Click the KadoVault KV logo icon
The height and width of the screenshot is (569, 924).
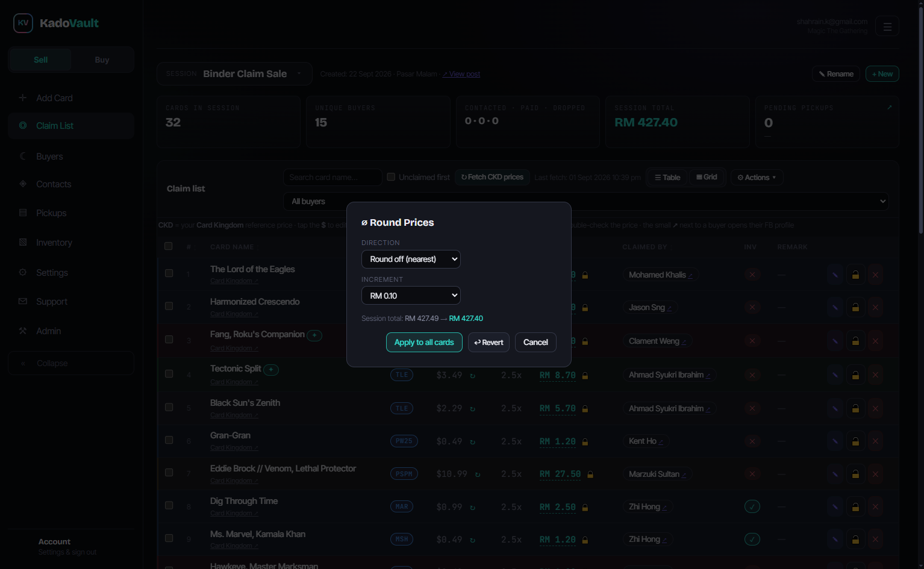click(23, 23)
